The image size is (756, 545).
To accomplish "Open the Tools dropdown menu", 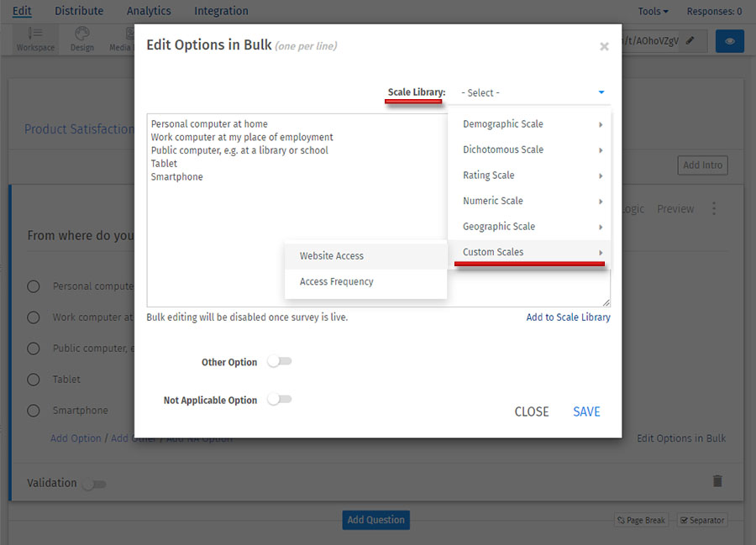I will pos(652,11).
